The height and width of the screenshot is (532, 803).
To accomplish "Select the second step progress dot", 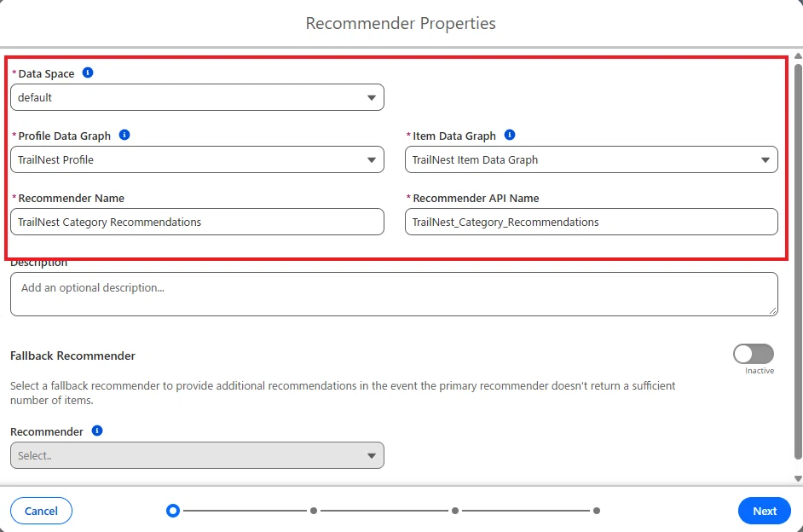I will (314, 511).
